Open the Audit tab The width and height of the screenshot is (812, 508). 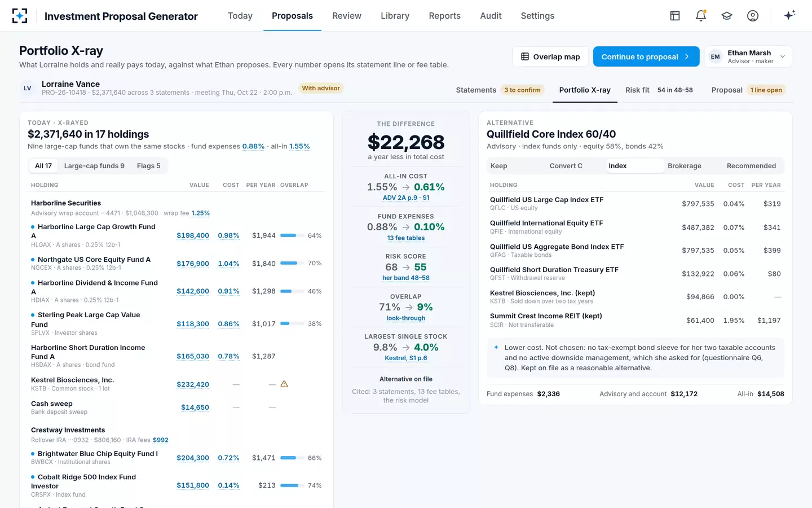click(491, 16)
